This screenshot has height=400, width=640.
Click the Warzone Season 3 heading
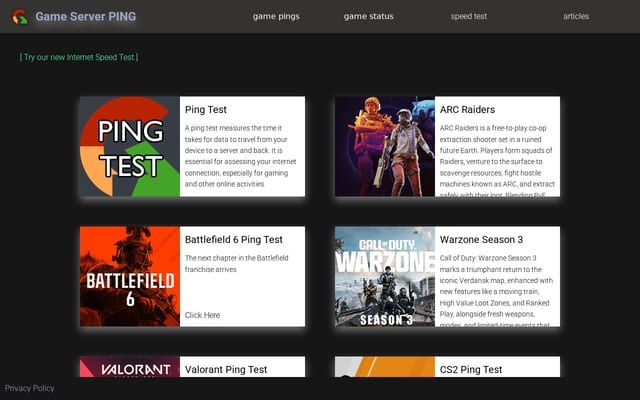point(481,240)
